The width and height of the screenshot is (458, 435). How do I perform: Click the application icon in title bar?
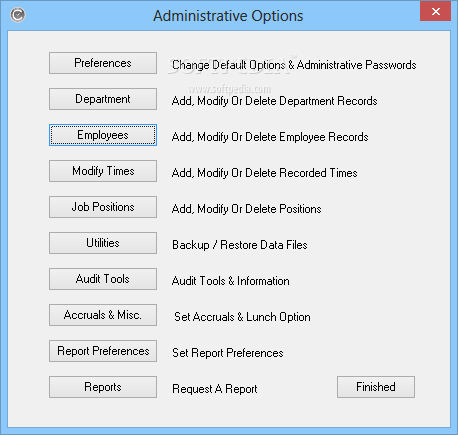pyautogui.click(x=18, y=15)
